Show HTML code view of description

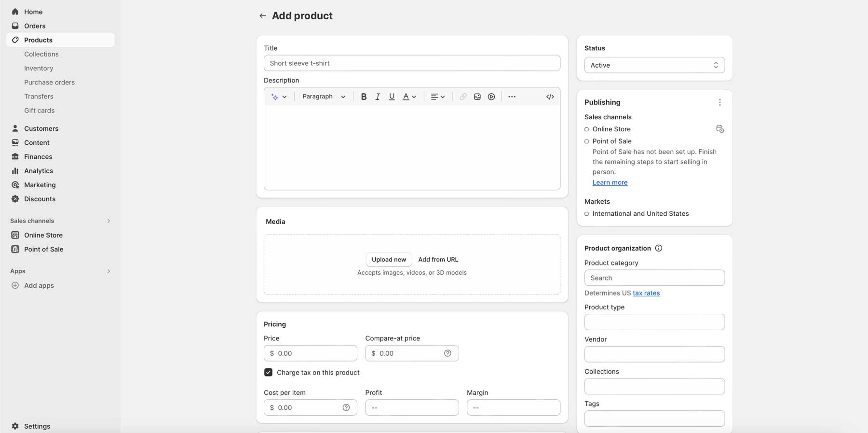(550, 97)
